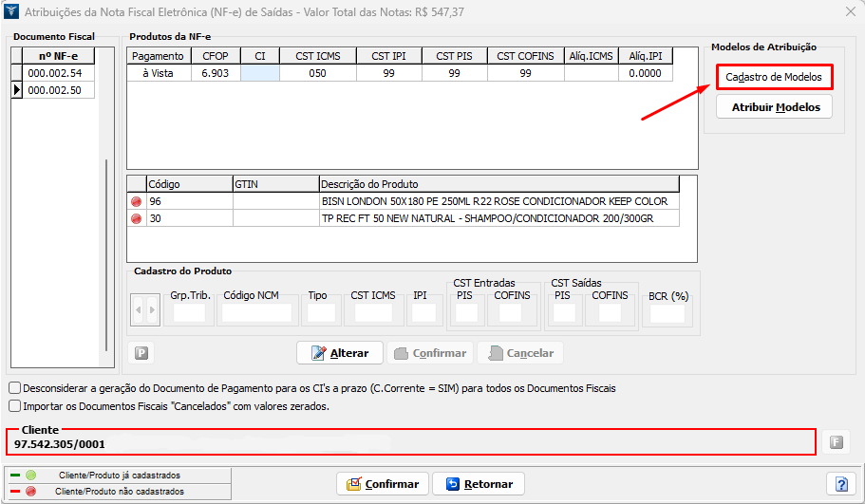Click the Retornar button

(x=479, y=484)
